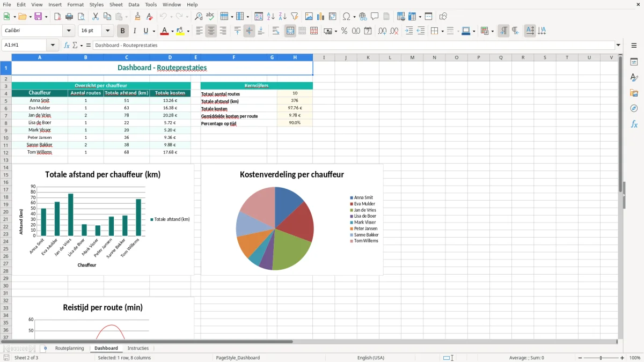This screenshot has height=362, width=644.
Task: Click the Increase Indent icon
Action: pos(409,31)
